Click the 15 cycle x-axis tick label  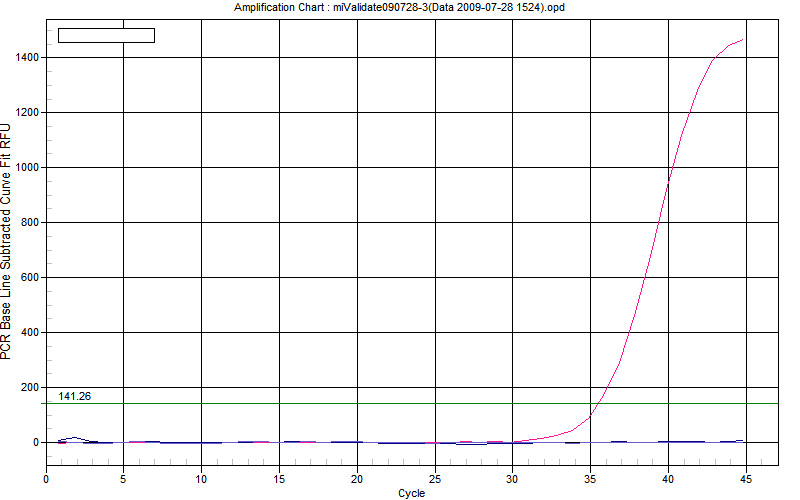tap(279, 479)
